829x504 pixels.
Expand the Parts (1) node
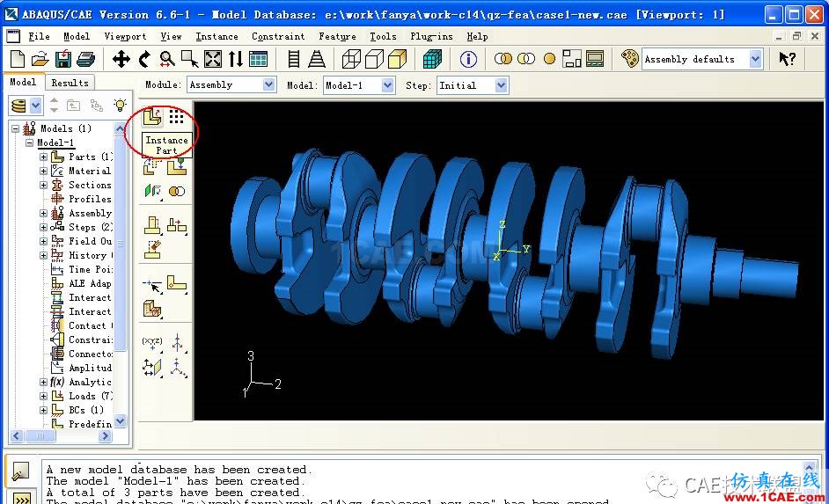click(43, 157)
